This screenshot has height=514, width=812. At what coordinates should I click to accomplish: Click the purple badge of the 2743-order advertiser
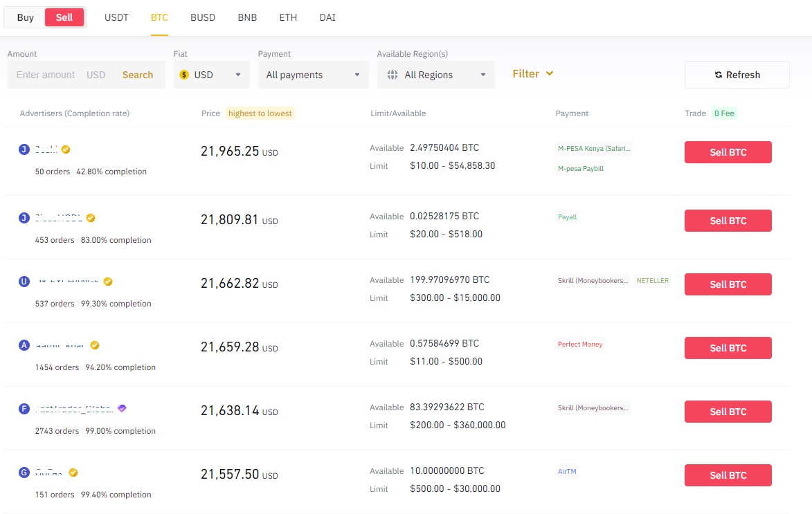(x=122, y=408)
